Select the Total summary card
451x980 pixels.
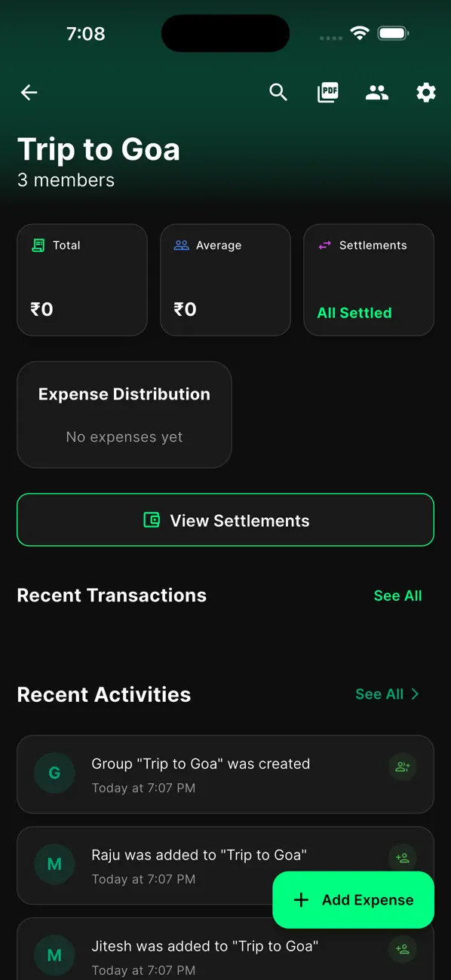pyautogui.click(x=81, y=279)
